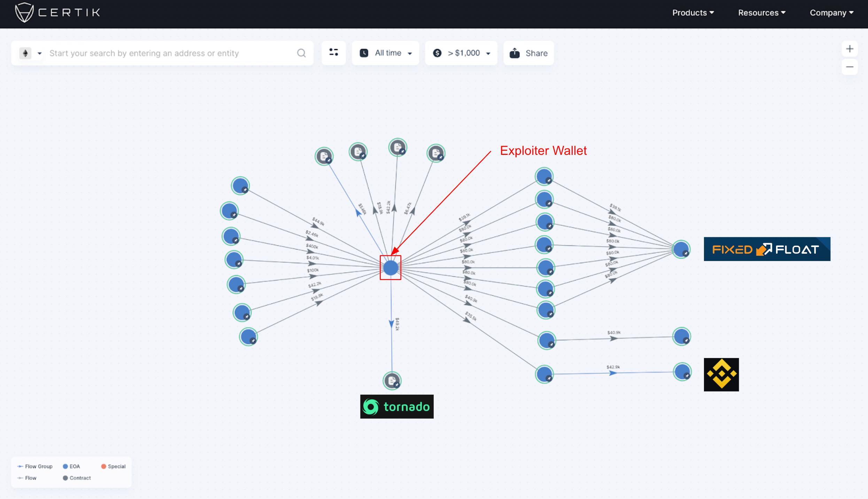Select the exploiter wallet node in red box
Screen dimensions: 868x499
[390, 268]
